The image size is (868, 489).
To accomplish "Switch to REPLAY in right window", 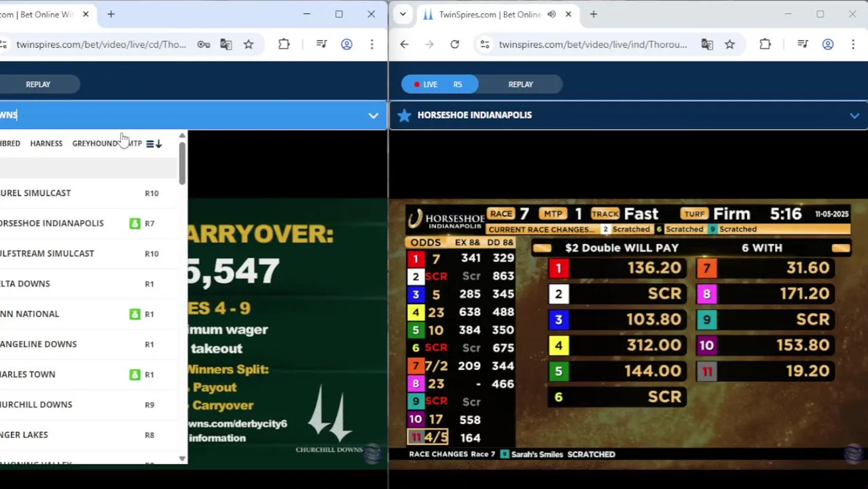I will click(x=521, y=84).
